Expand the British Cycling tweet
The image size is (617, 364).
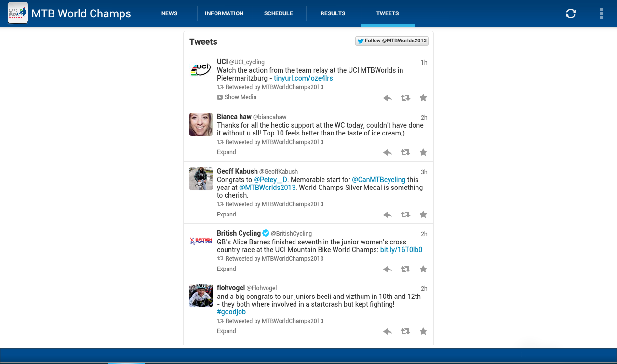[x=227, y=269]
